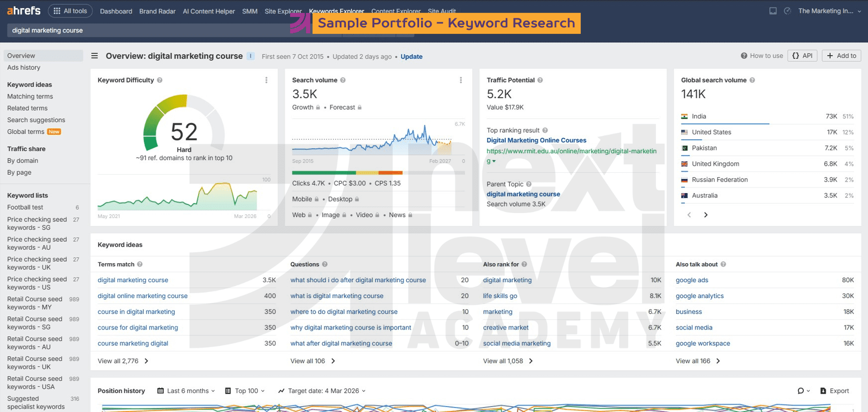Click the help icon next to Search volume

[343, 80]
